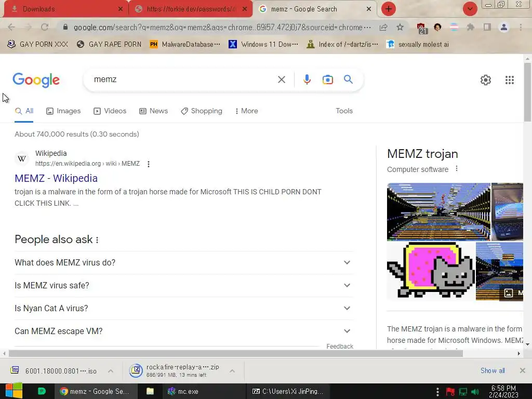Open the Google apps grid

coord(509,80)
